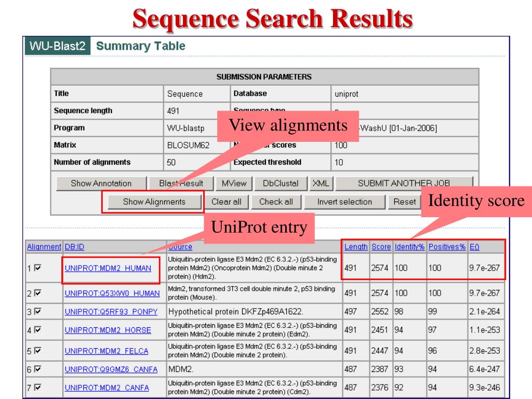Viewport: 532px width, 399px height.
Task: Sort by the Alignment column header
Action: tap(44, 247)
